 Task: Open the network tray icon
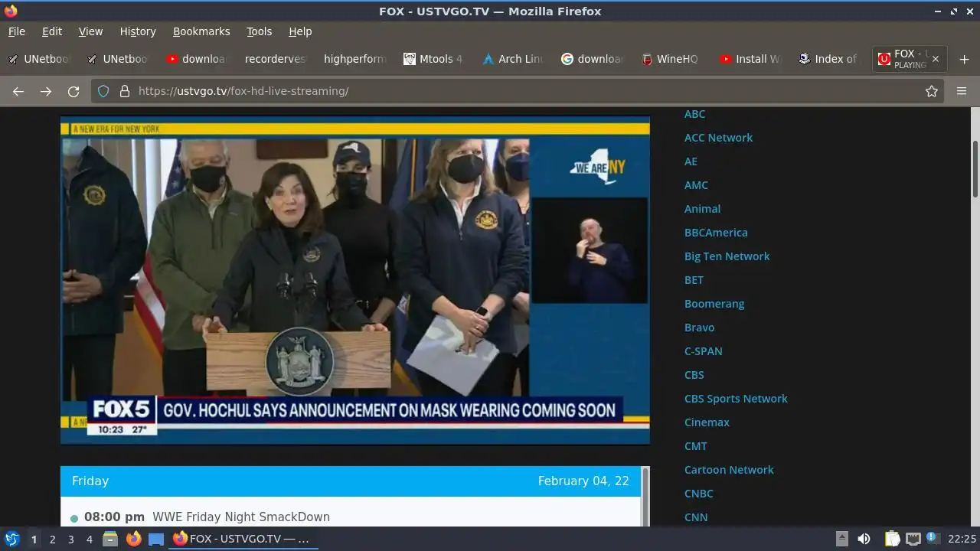913,539
